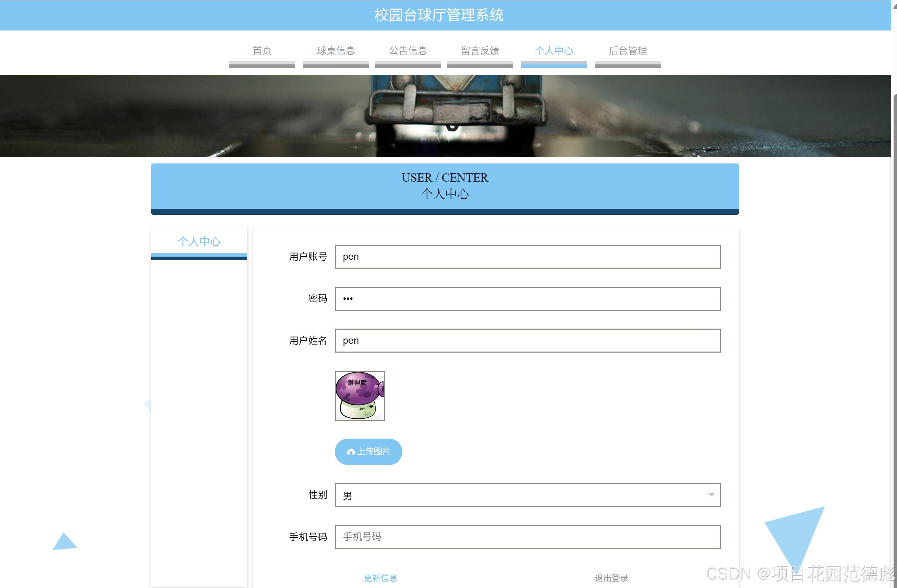Select 男 in the gender combo box
Screen dimensions: 897x588
point(527,495)
